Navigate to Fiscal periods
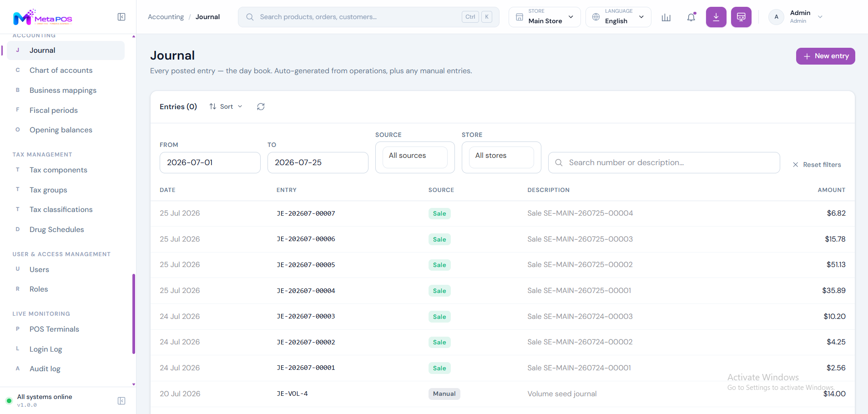 (66, 110)
